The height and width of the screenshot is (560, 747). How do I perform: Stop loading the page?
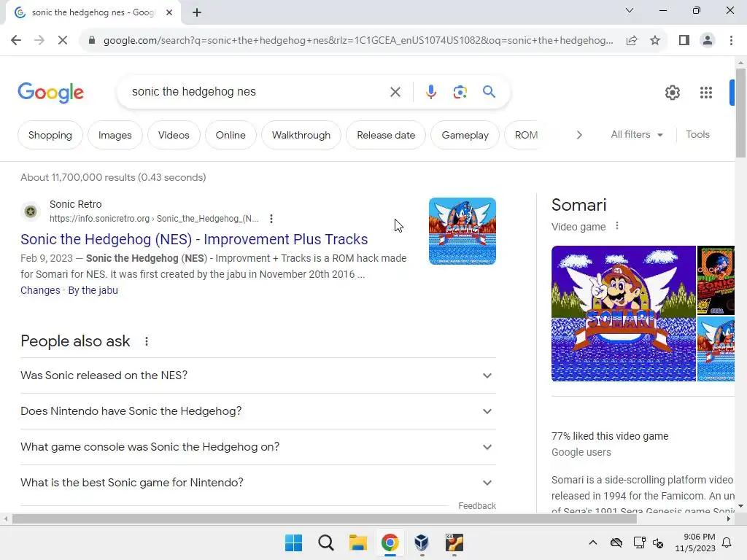[63, 41]
